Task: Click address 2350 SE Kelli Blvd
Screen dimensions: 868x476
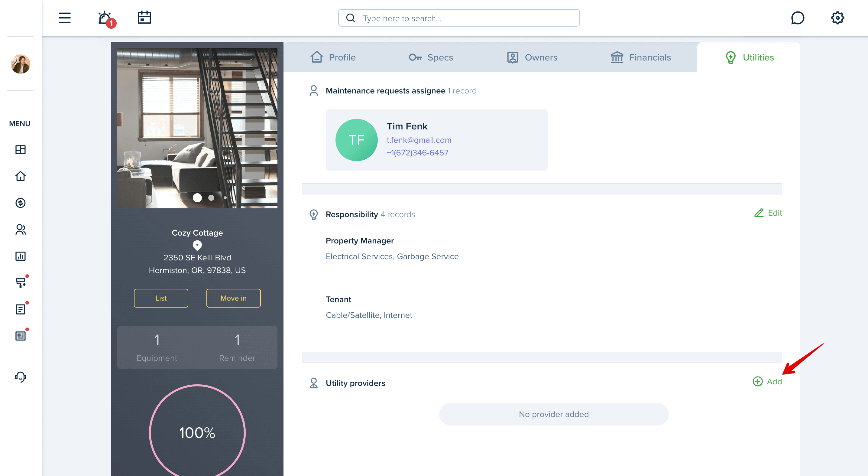Action: click(197, 258)
